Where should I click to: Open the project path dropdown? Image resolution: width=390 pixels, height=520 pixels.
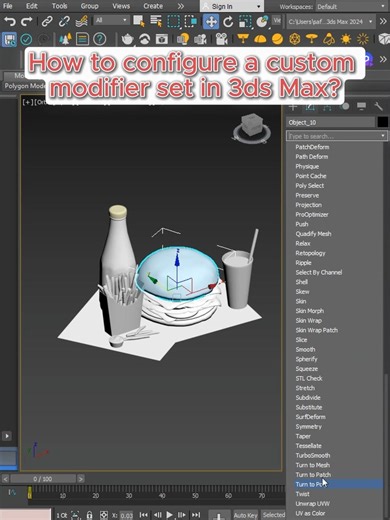coord(330,22)
